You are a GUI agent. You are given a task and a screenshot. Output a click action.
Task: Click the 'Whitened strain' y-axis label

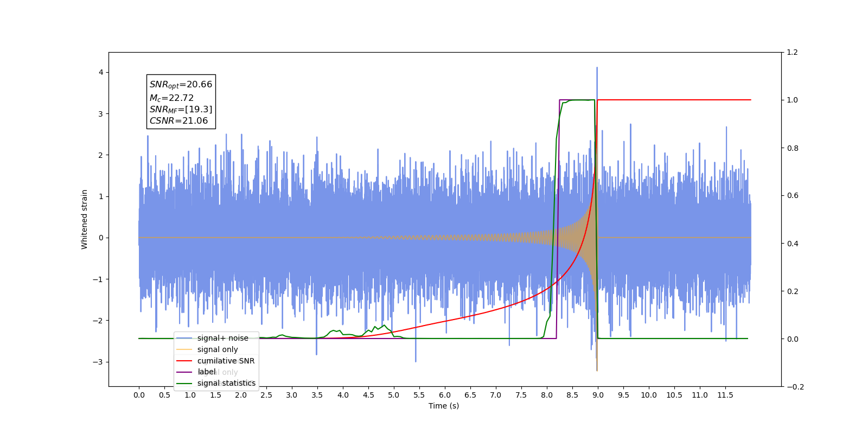84,219
